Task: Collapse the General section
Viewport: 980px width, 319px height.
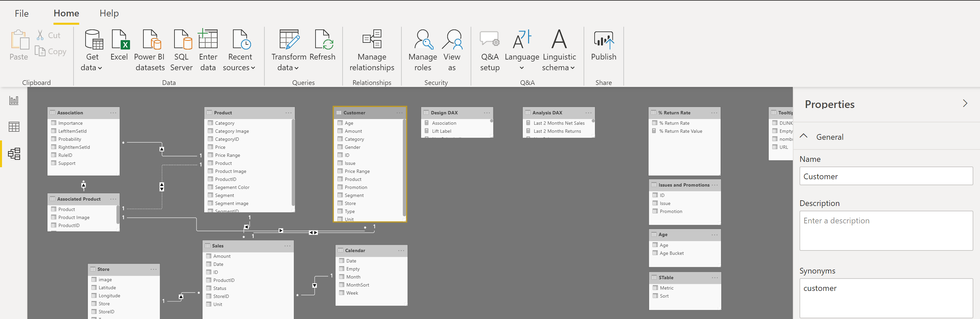Action: click(x=804, y=136)
